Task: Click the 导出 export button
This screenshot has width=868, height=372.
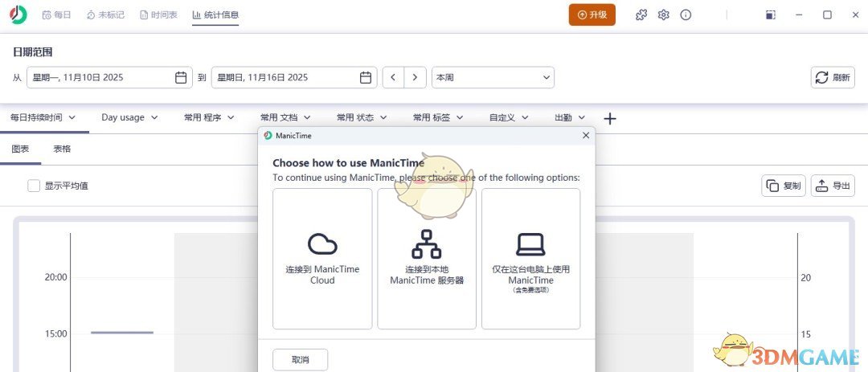Action: click(833, 186)
